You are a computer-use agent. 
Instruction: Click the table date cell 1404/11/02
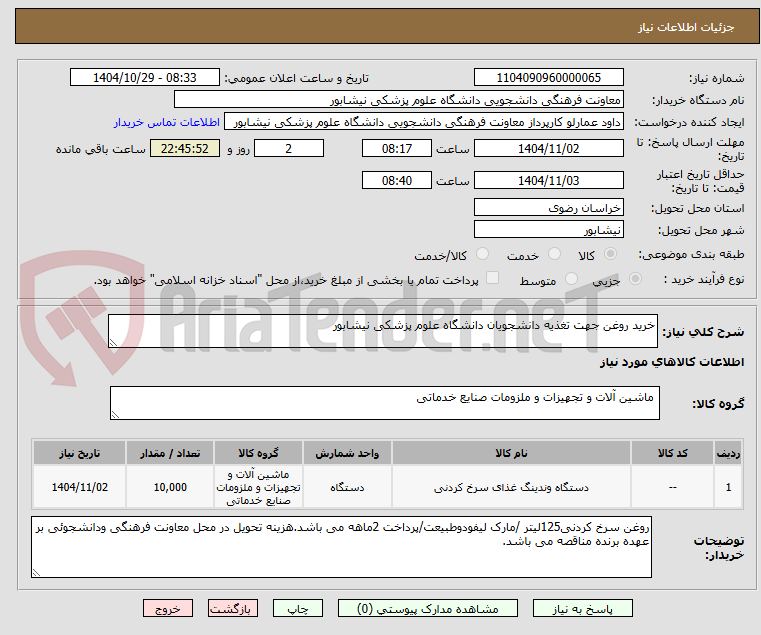pos(80,487)
